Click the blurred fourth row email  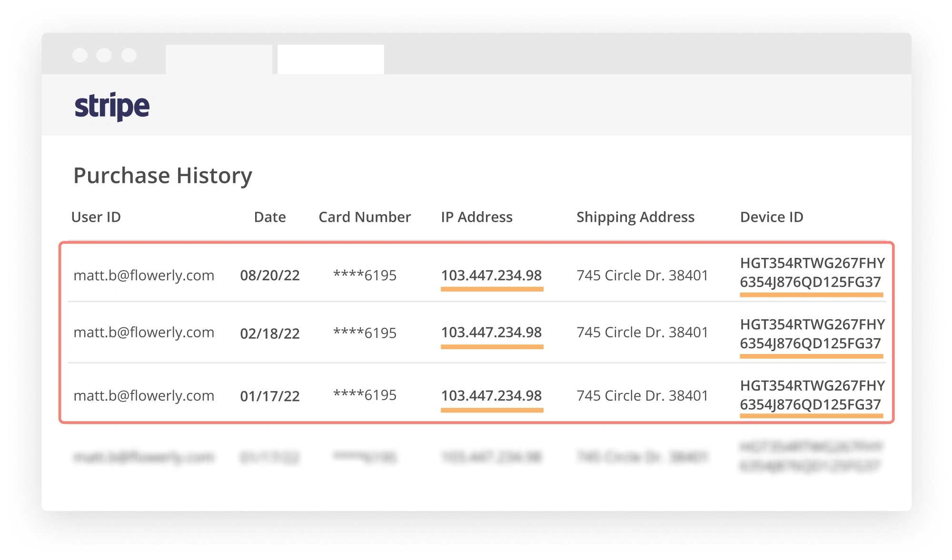tap(144, 458)
